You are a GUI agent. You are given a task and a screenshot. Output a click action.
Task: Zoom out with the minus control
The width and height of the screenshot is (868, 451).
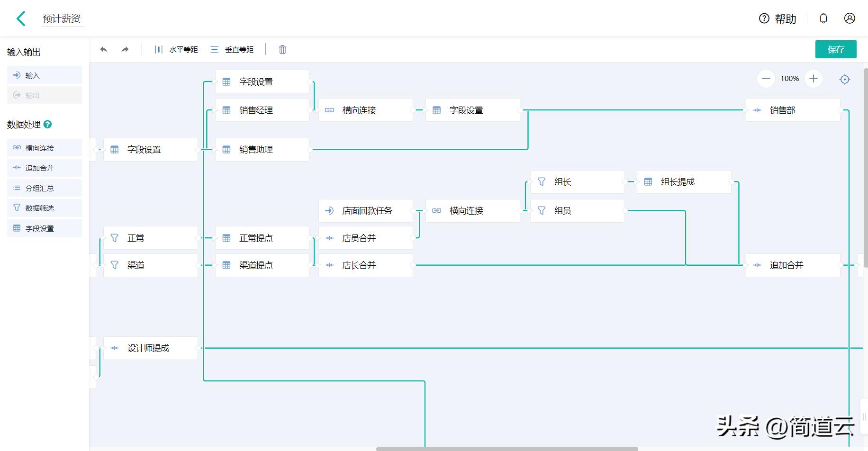click(766, 79)
